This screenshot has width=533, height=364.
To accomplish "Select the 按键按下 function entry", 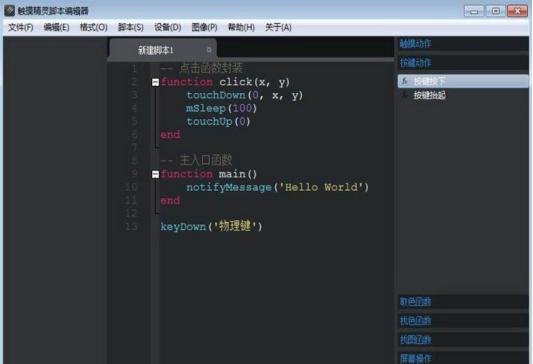I will (x=463, y=81).
